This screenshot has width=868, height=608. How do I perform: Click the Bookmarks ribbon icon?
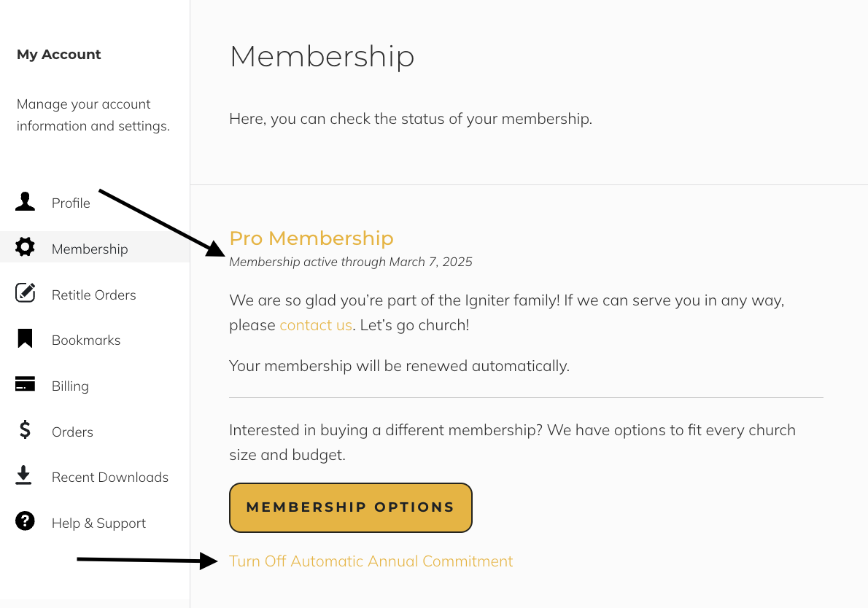click(25, 339)
